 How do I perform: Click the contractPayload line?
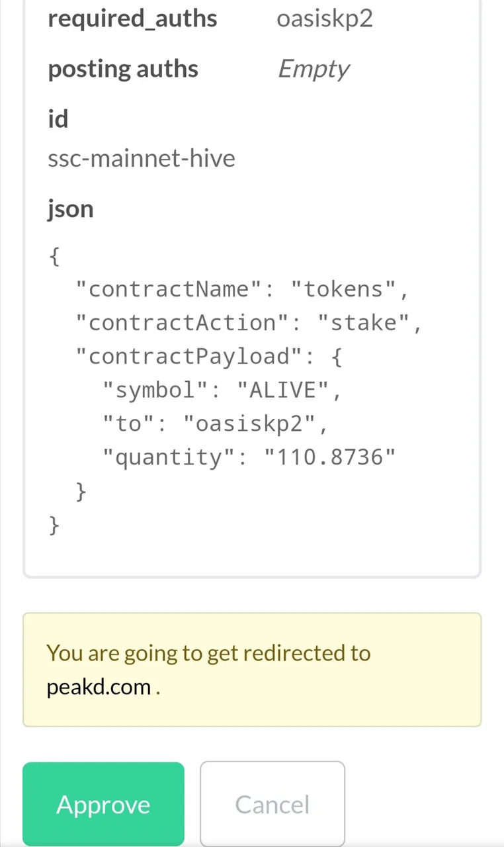click(x=209, y=357)
